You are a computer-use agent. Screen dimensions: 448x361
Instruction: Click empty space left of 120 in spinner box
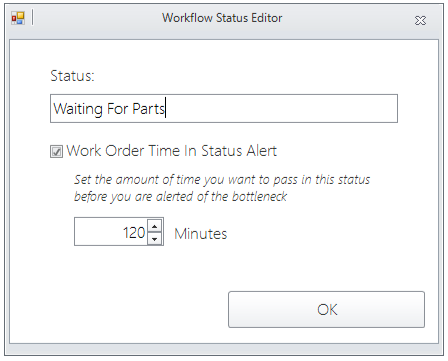coord(98,232)
